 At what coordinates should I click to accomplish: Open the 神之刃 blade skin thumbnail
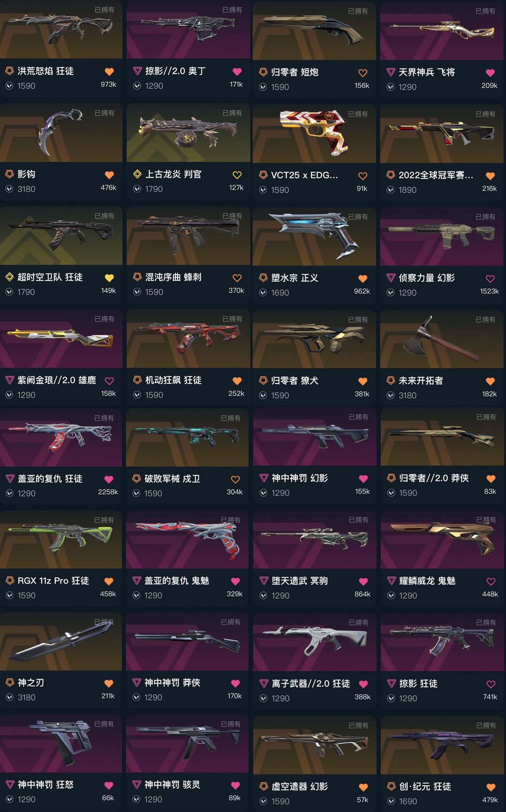point(61,641)
